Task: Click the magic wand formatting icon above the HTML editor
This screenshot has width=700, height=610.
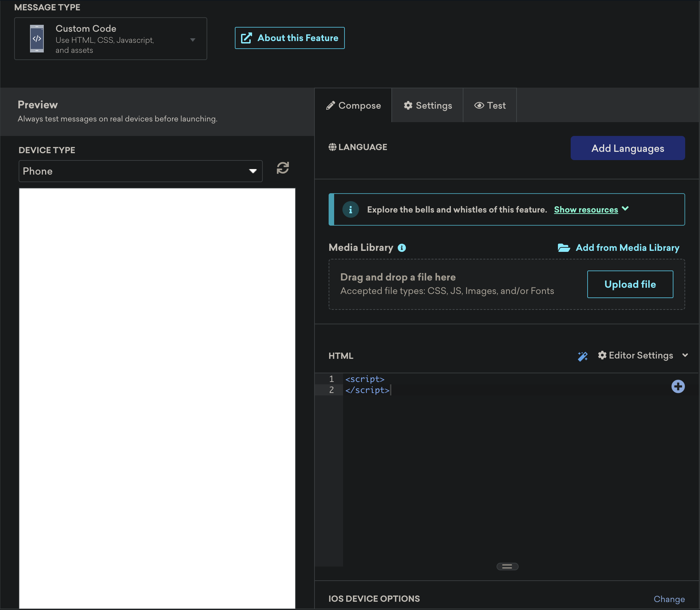Action: (x=582, y=356)
